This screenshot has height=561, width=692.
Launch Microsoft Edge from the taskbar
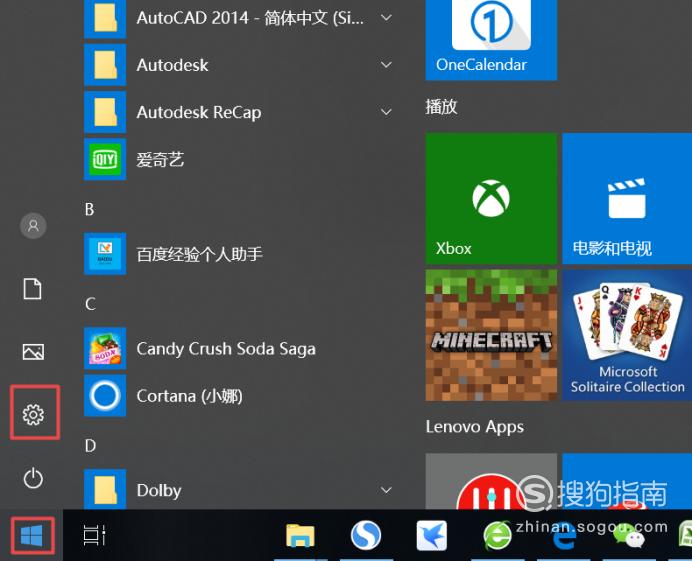click(564, 537)
